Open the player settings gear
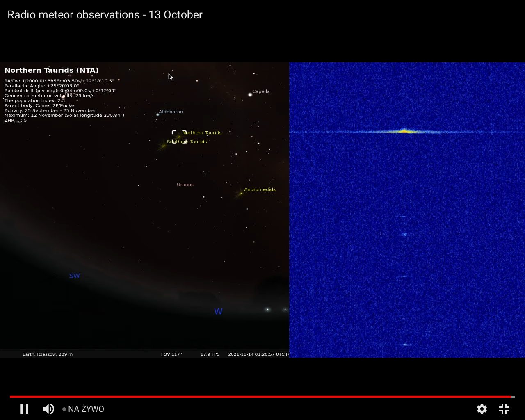Image resolution: width=525 pixels, height=420 pixels. 482,409
